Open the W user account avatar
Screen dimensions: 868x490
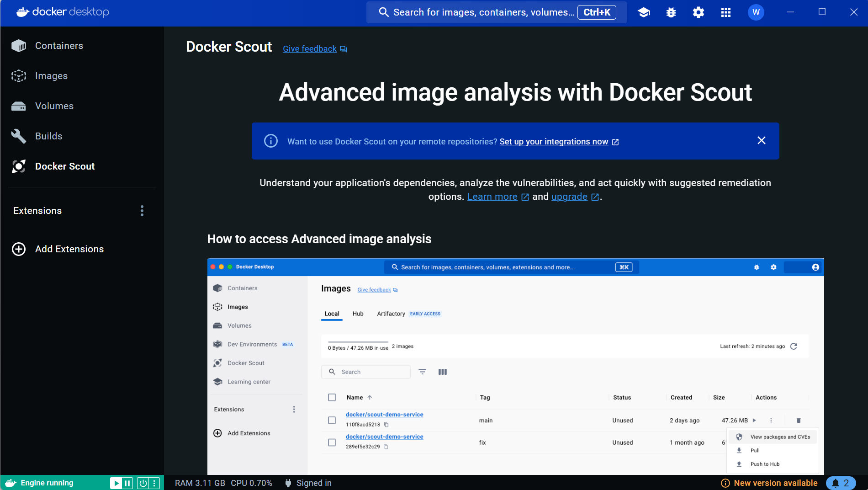tap(756, 12)
